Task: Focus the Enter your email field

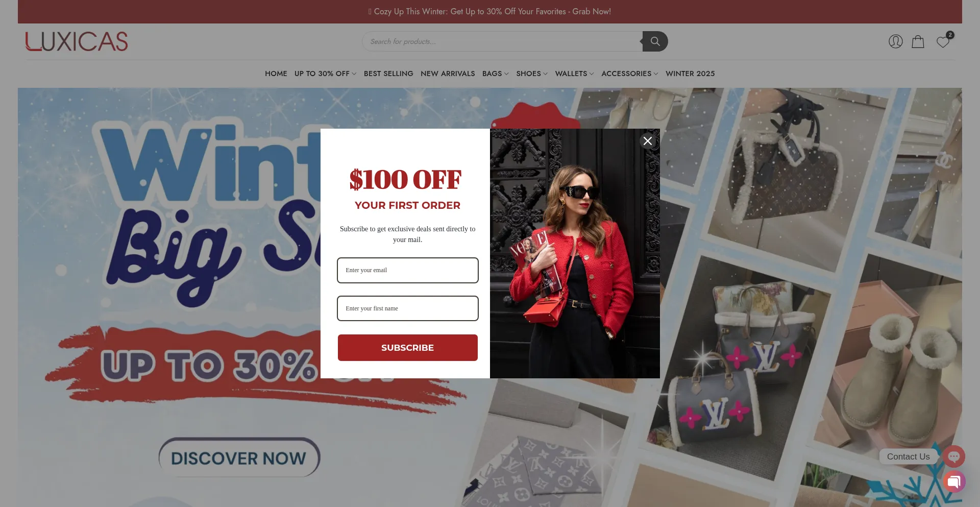Action: (408, 270)
